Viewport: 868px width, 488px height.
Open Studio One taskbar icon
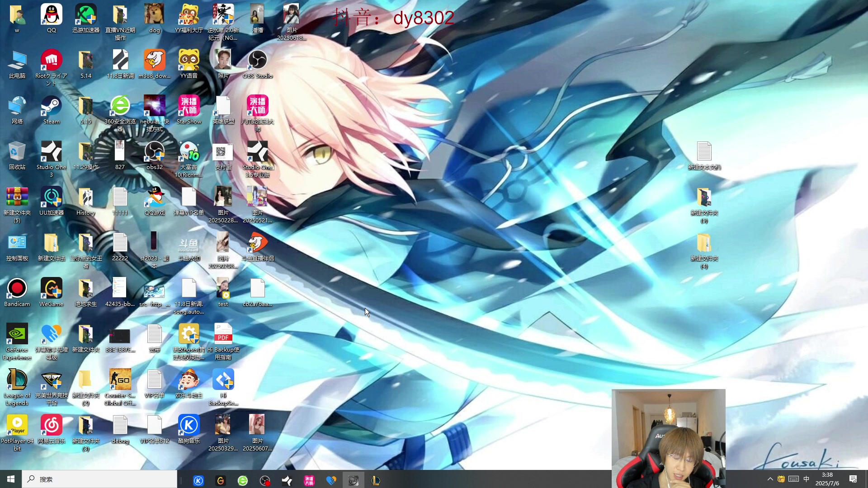pyautogui.click(x=287, y=480)
